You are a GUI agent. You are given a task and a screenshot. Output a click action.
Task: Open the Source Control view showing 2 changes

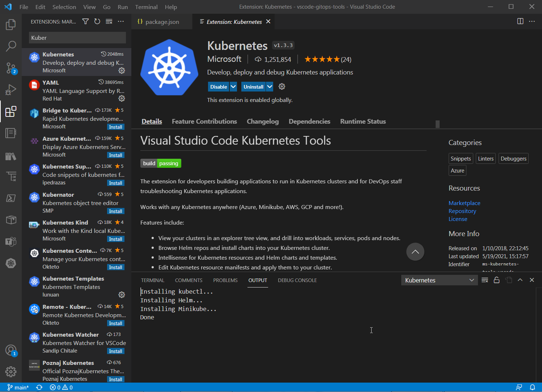11,68
